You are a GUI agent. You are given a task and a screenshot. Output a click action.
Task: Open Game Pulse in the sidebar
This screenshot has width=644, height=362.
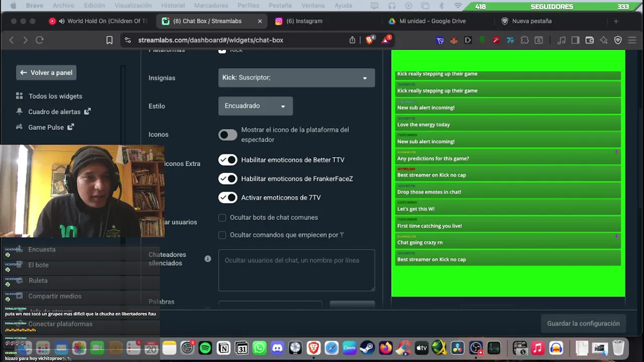[45, 127]
